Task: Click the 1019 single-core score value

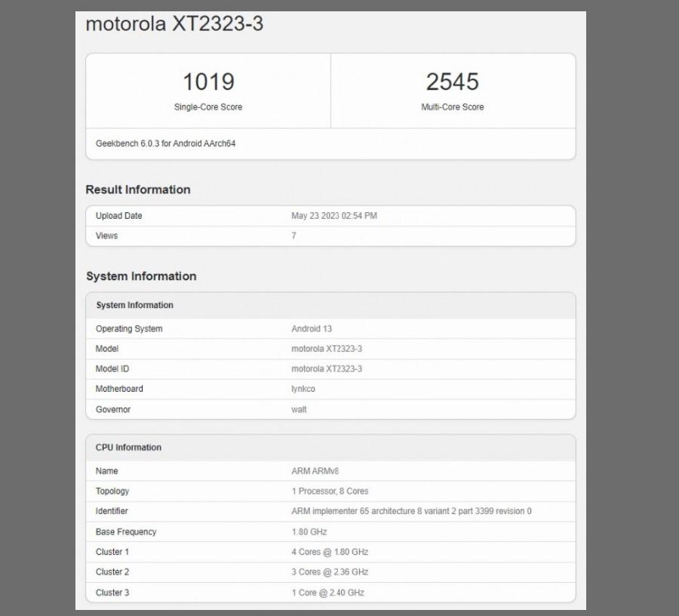Action: point(208,82)
